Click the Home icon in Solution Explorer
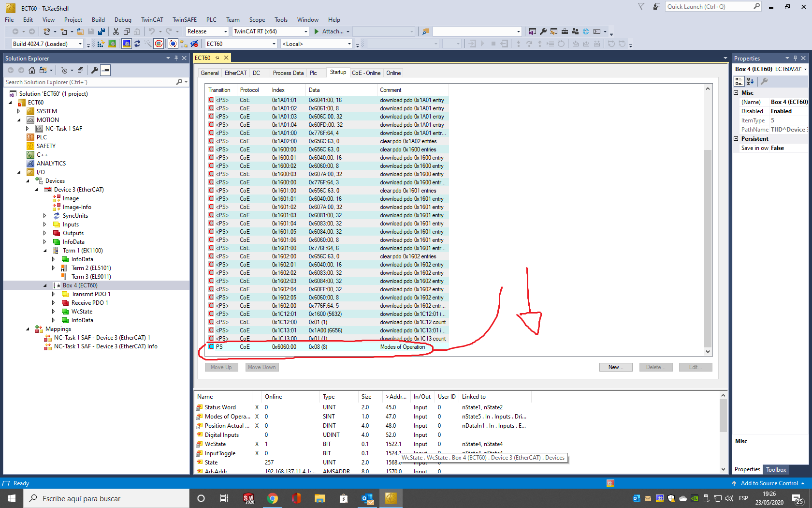Screen dimensions: 812x508 32,70
